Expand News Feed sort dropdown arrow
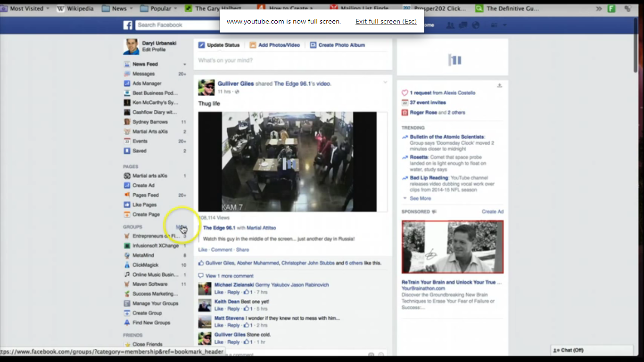 (x=185, y=64)
